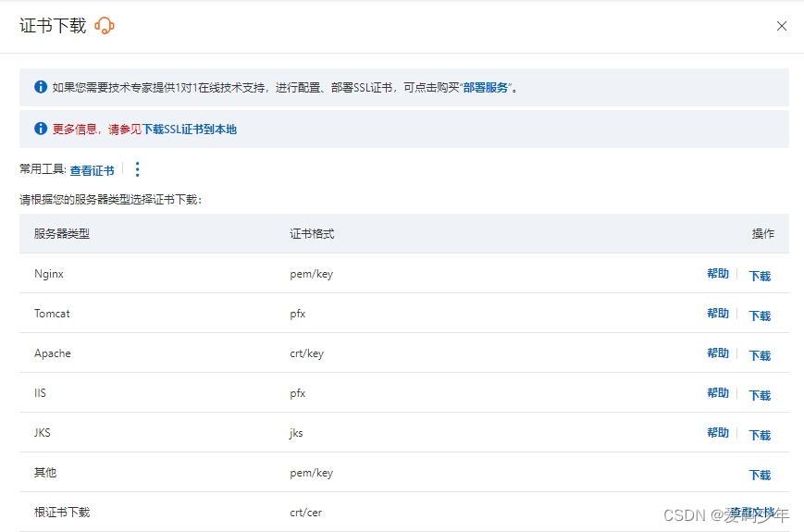This screenshot has width=804, height=532.
Task: Open 下载SSL证书到本地 documentation link
Action: (x=190, y=130)
